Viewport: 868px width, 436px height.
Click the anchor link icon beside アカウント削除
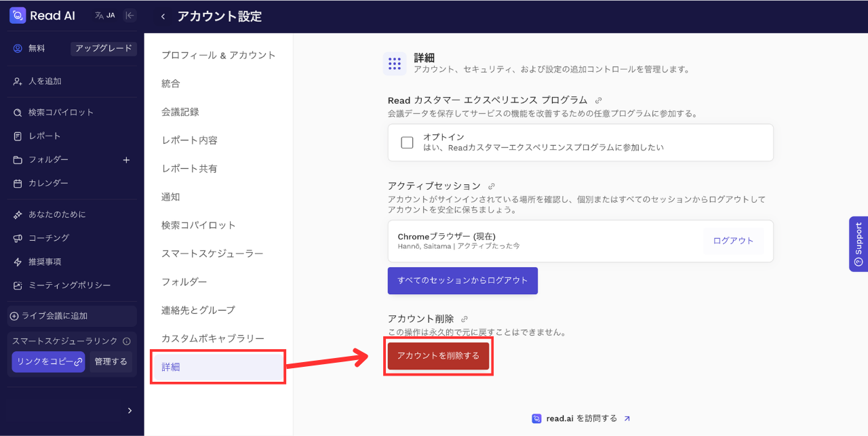click(465, 319)
